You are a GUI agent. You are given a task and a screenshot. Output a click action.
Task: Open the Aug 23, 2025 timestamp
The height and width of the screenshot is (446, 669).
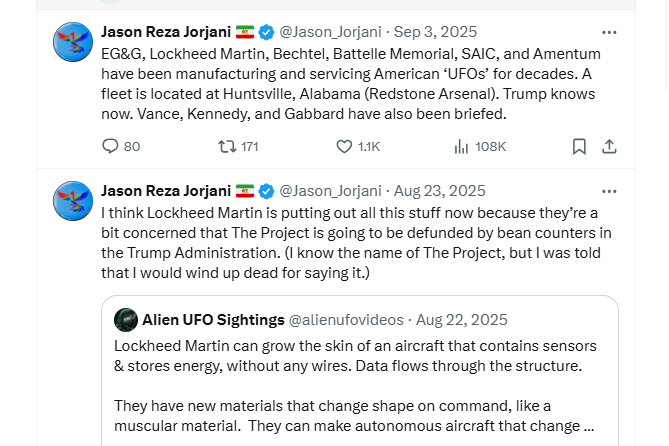(440, 190)
